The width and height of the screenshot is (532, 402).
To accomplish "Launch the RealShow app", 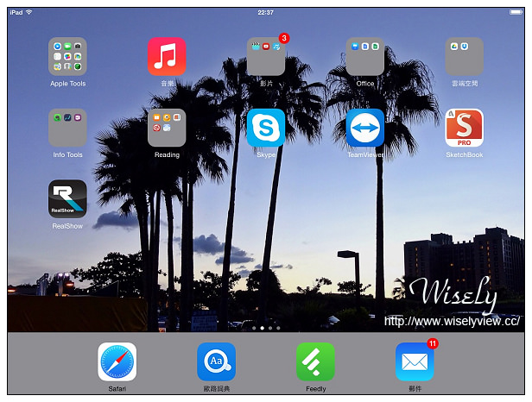I will (x=67, y=199).
